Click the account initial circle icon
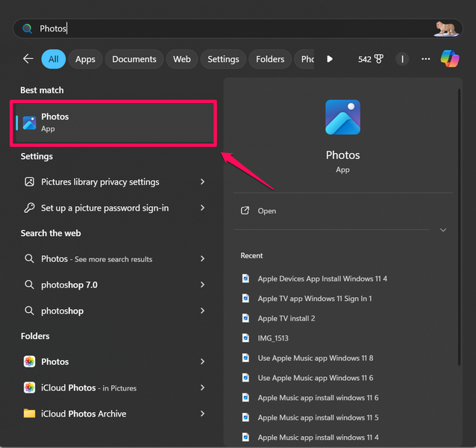 (x=403, y=59)
